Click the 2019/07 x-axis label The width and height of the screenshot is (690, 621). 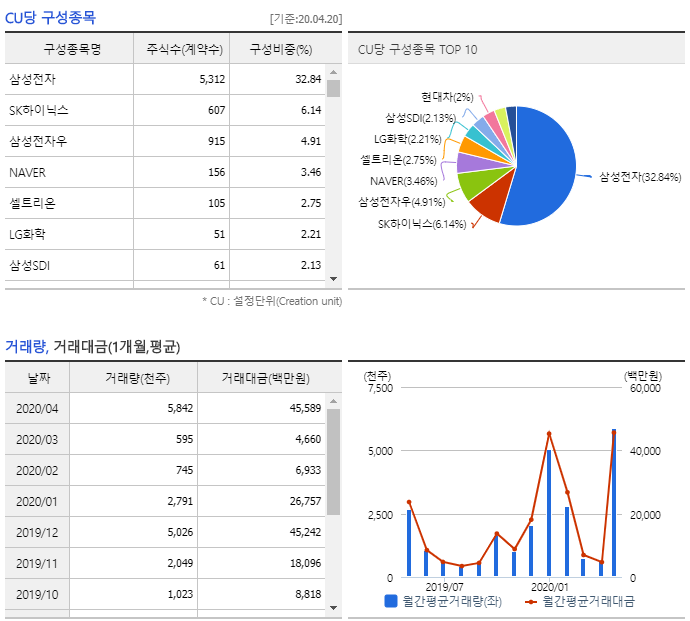[444, 587]
